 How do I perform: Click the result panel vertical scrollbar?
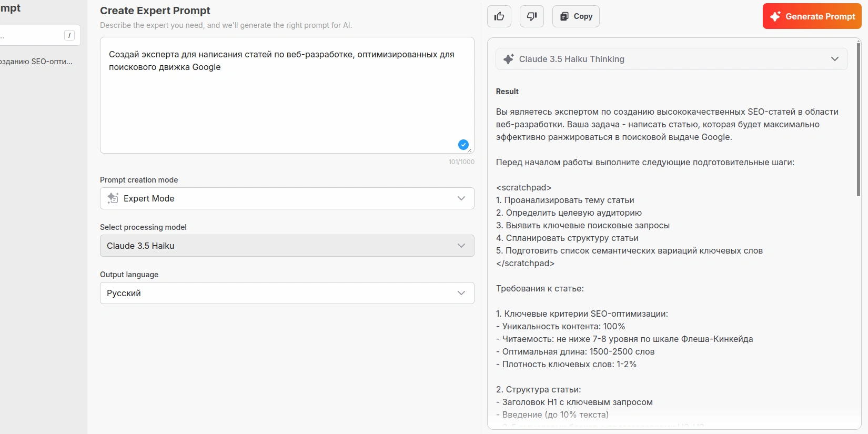(x=859, y=121)
